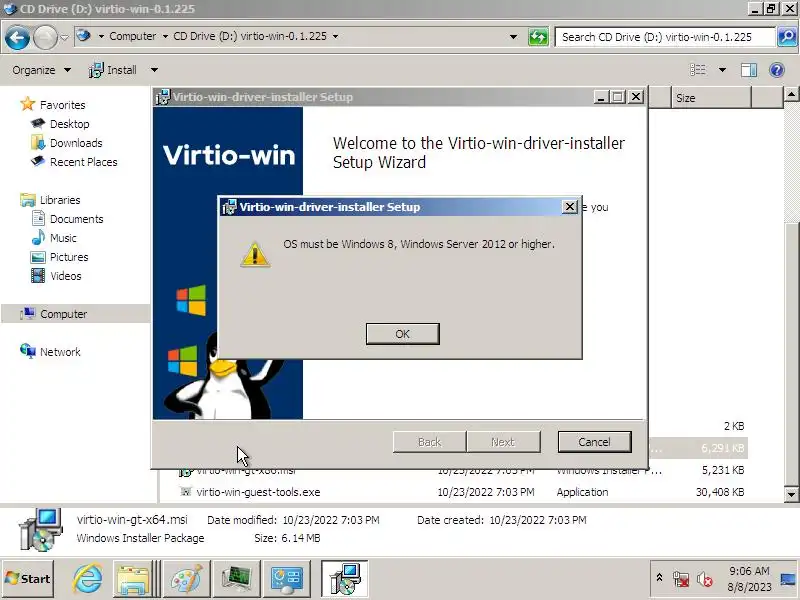Open the Device Manager-like computer taskbar icon
The height and width of the screenshot is (600, 800).
tap(237, 579)
